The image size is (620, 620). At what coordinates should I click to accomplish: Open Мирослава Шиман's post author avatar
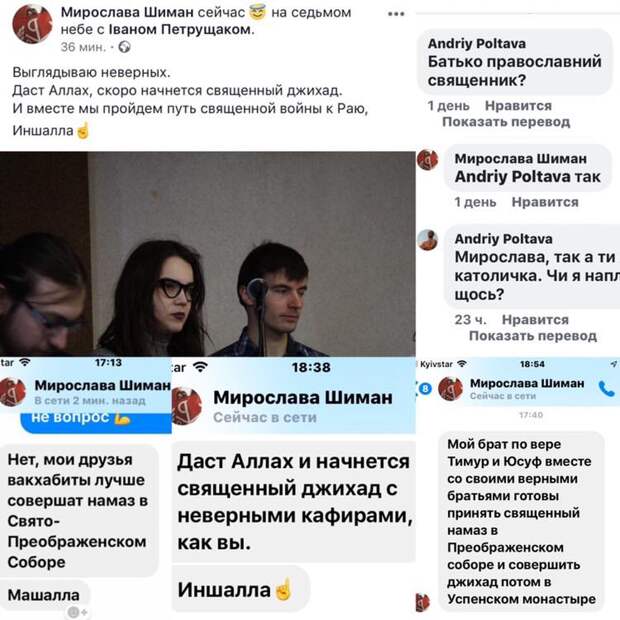(32, 24)
